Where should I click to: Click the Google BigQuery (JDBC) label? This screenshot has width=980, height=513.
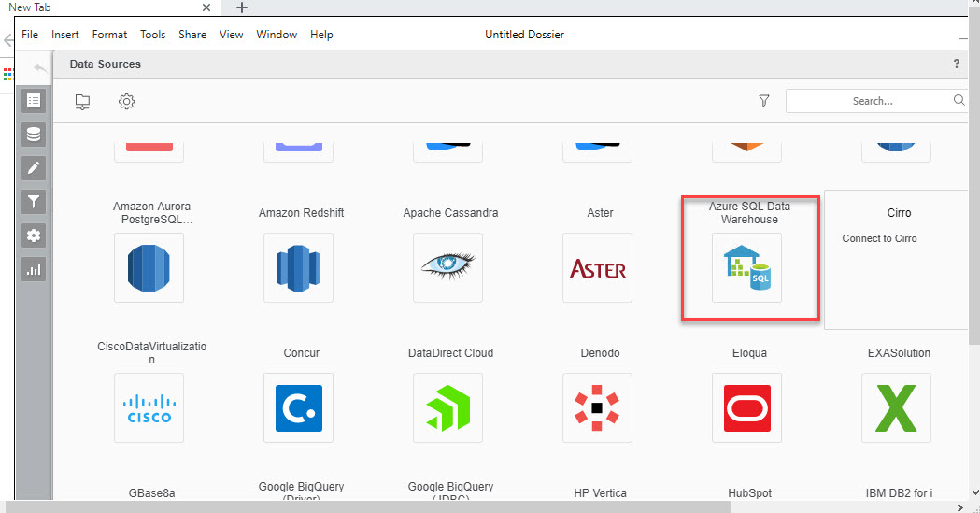tap(450, 492)
